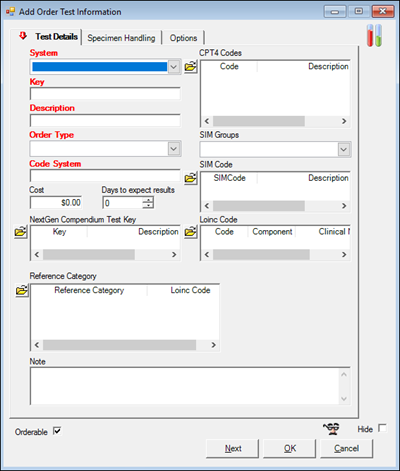The image size is (400, 471).
Task: Click the Note area scroll up arrow
Action: pyautogui.click(x=344, y=374)
